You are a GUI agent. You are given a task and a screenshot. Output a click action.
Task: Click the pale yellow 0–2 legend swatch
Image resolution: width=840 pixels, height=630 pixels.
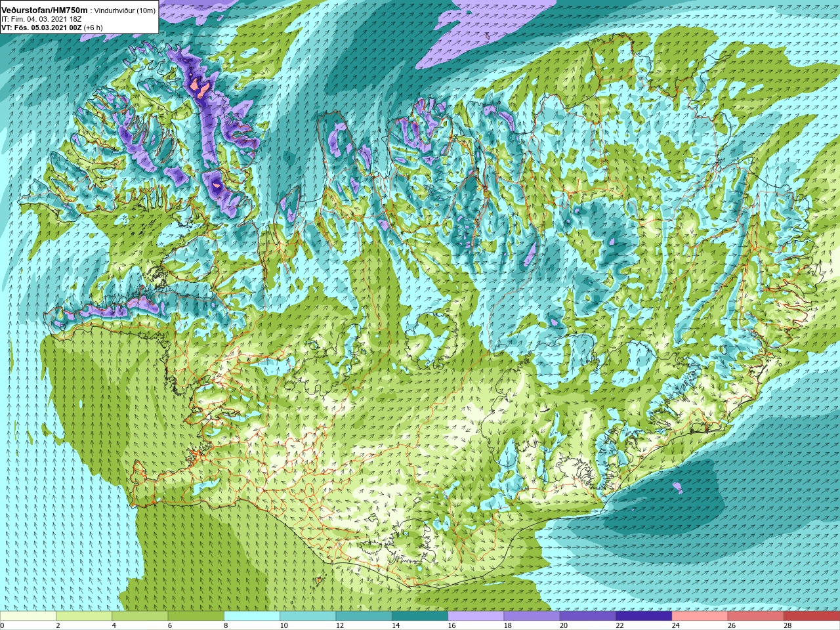28,616
